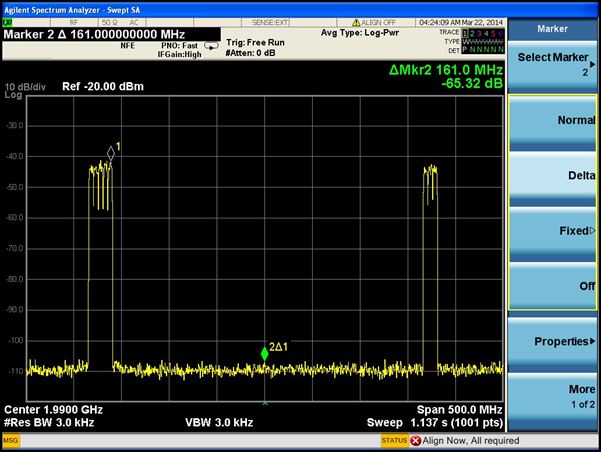Select trace 2 in the TRACE indicator
The height and width of the screenshot is (452, 601).
pyautogui.click(x=472, y=33)
